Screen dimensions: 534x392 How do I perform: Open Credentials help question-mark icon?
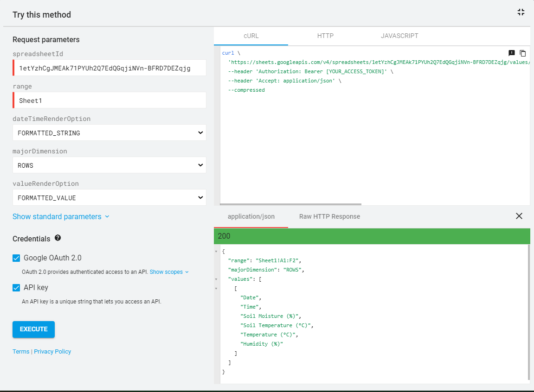coord(58,238)
